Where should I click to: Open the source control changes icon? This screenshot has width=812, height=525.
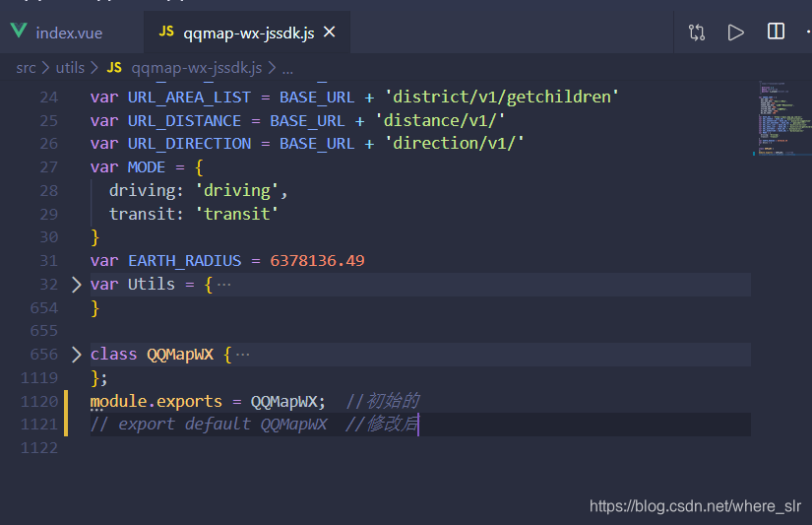pos(697,33)
